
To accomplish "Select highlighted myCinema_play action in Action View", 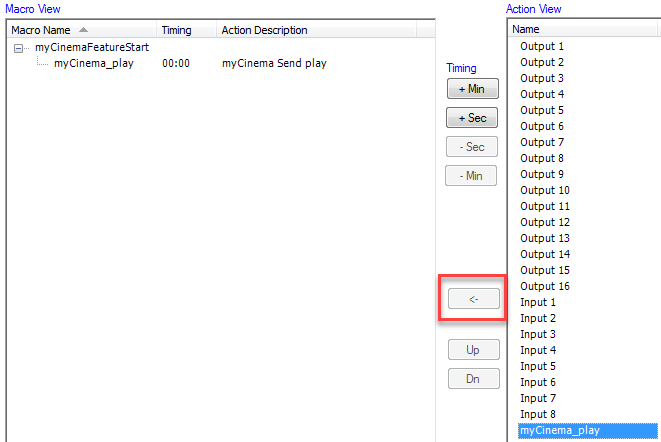I will (588, 431).
